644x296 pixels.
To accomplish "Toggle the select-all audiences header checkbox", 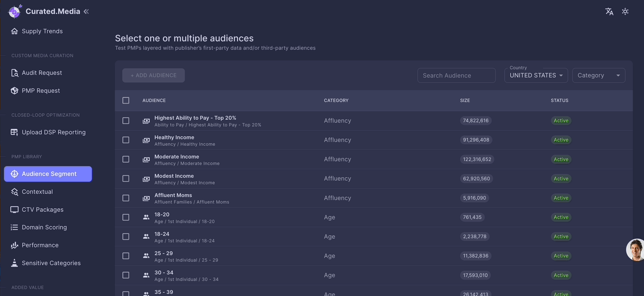I will [126, 100].
